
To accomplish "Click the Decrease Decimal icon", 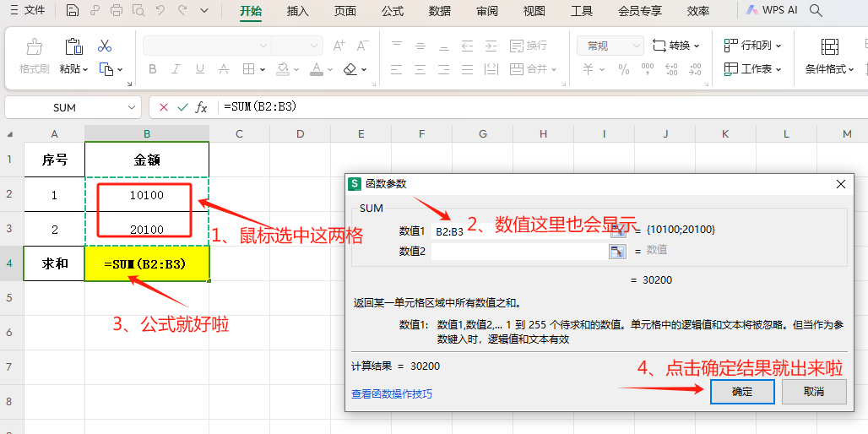I will pos(695,69).
